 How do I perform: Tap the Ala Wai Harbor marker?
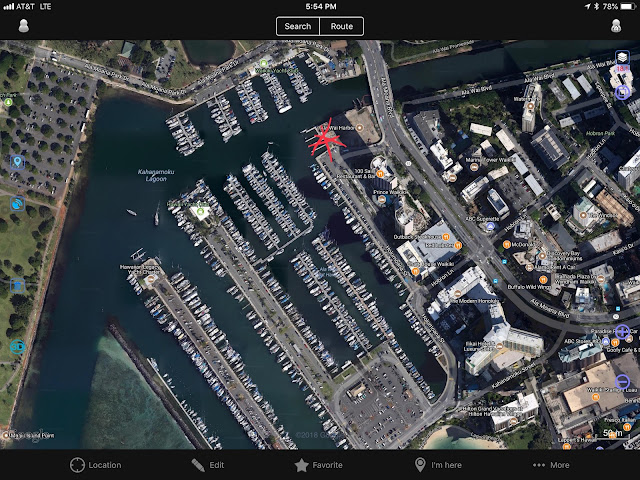(x=359, y=128)
